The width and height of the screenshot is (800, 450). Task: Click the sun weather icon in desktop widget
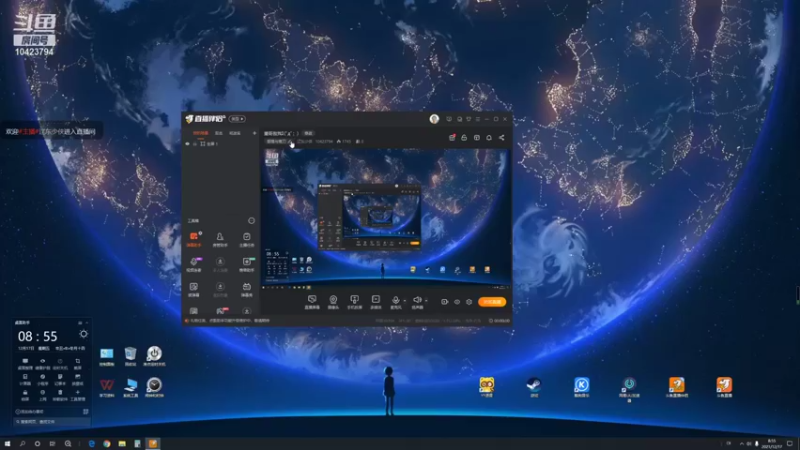tap(83, 334)
